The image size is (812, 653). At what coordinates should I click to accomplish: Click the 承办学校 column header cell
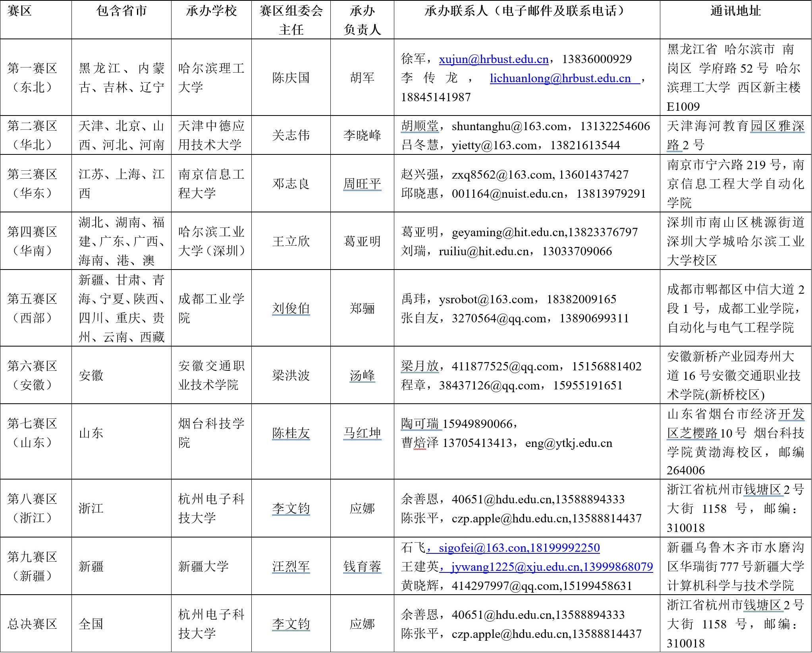point(211,11)
